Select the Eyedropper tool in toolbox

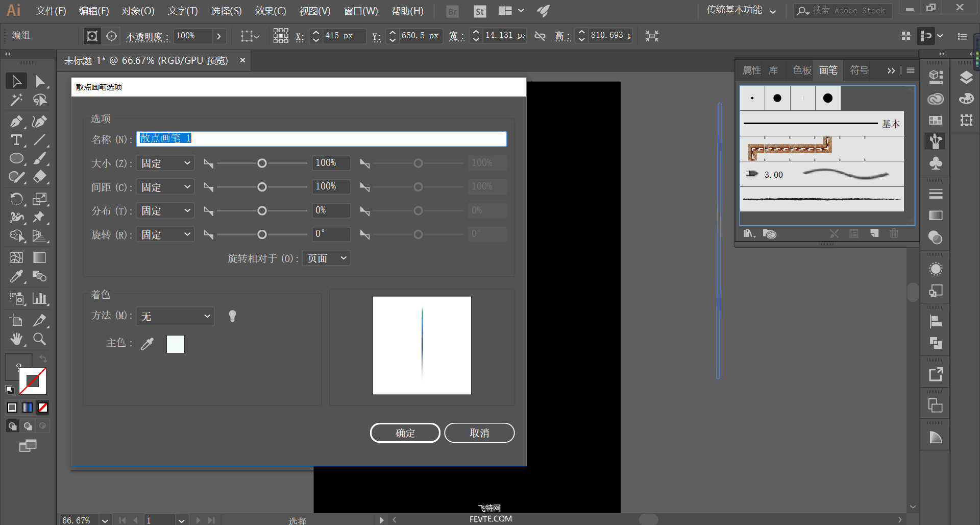tap(16, 276)
